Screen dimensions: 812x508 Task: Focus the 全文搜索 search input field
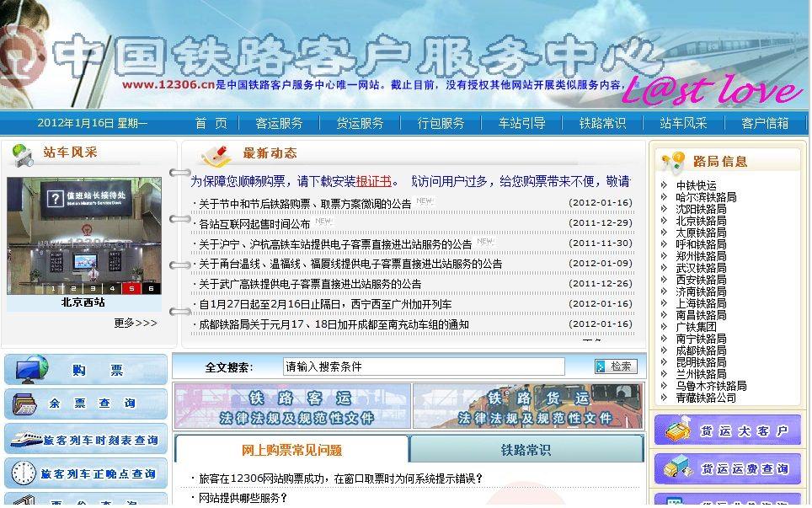tap(424, 366)
